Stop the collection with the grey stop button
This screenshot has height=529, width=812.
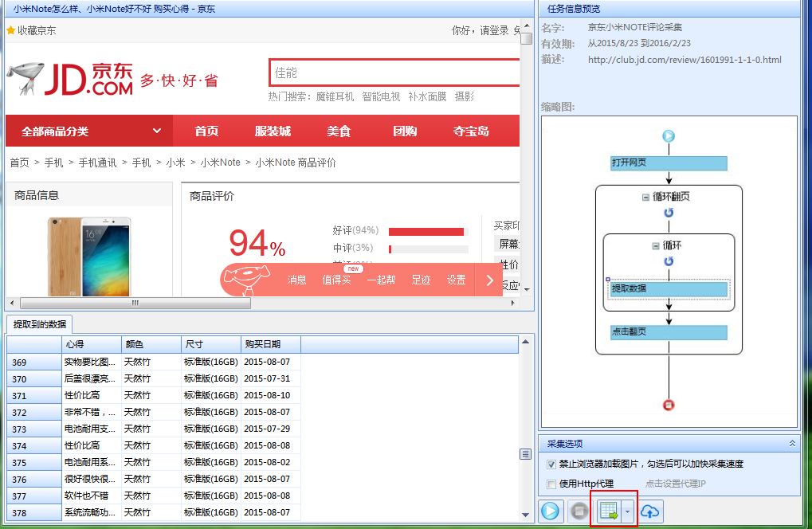[579, 511]
